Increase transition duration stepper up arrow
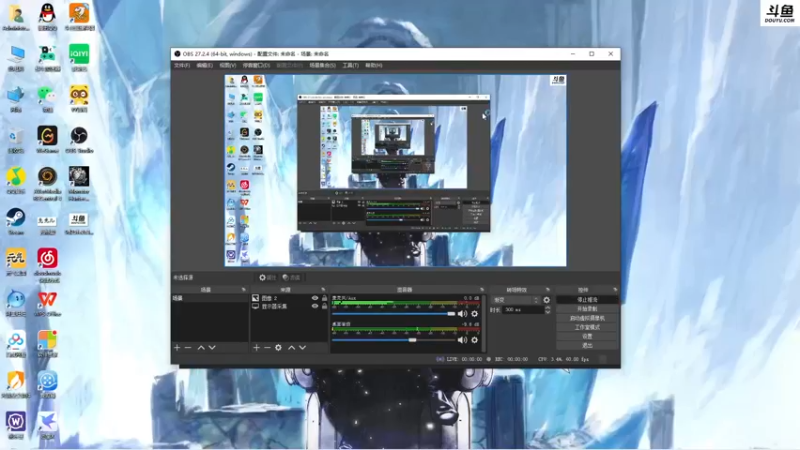Viewport: 800px width, 450px height. coord(547,308)
